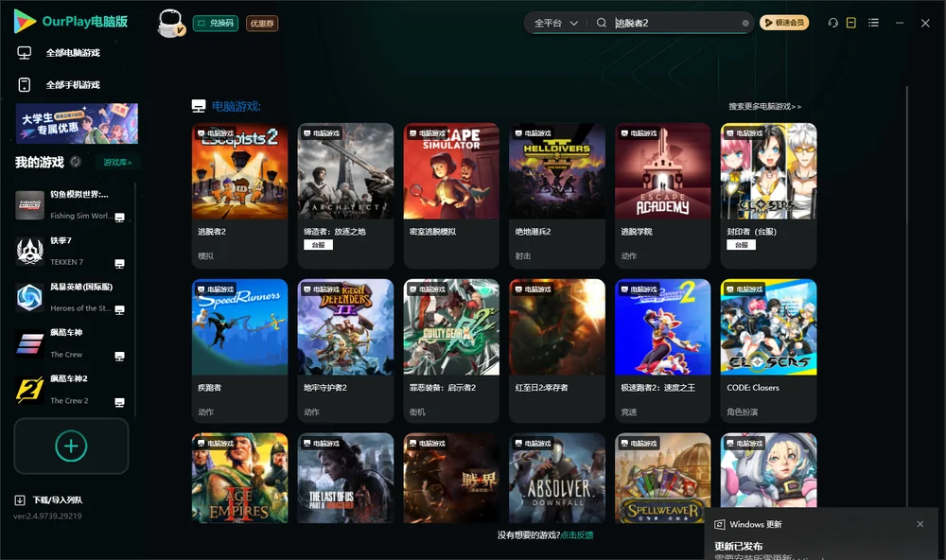Open 封印者 (台服) game card
946x560 pixels.
pyautogui.click(x=768, y=196)
